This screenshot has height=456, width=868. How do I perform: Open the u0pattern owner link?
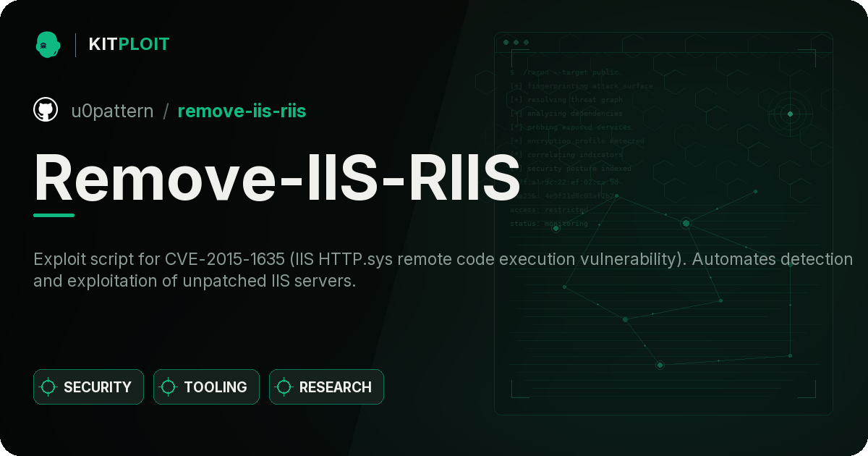point(112,111)
